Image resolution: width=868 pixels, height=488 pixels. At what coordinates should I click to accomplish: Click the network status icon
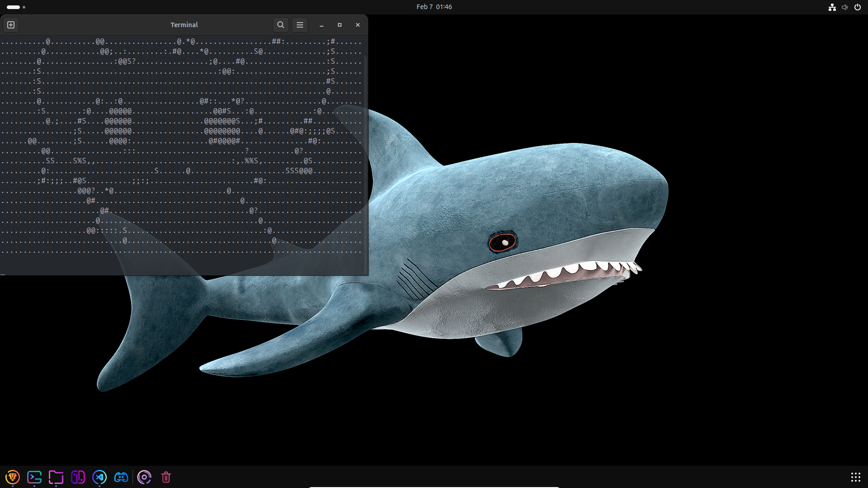click(832, 7)
